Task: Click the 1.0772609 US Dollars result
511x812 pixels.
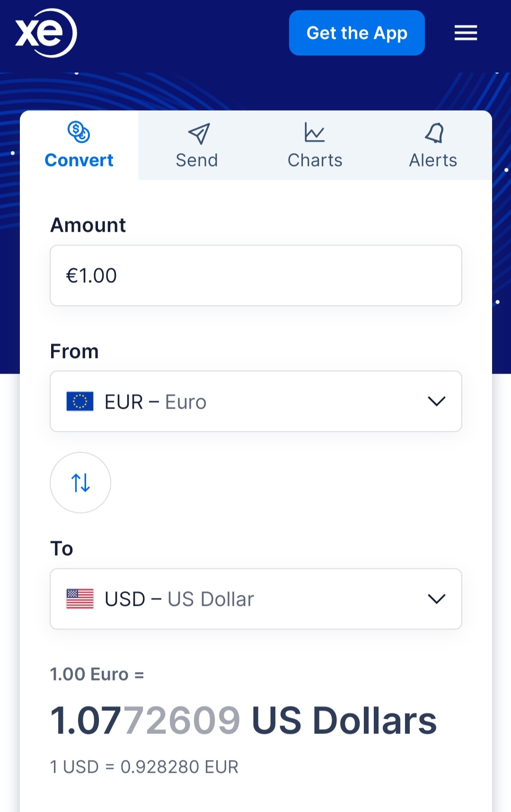Action: pos(243,721)
